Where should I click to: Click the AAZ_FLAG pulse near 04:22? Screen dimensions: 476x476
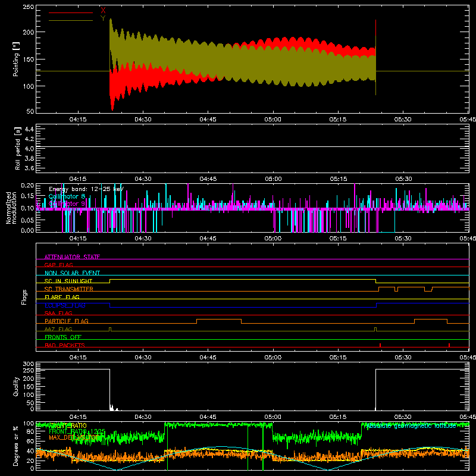coord(110,329)
